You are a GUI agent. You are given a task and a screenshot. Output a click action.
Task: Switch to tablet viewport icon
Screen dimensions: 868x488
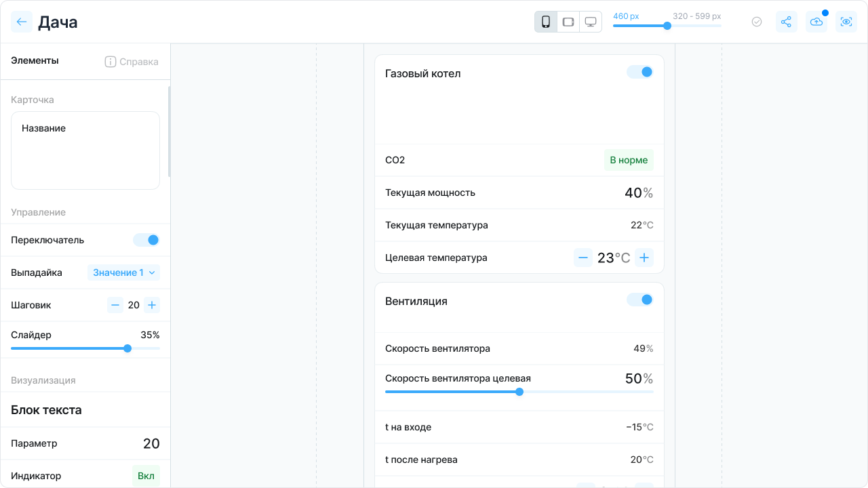(x=568, y=22)
